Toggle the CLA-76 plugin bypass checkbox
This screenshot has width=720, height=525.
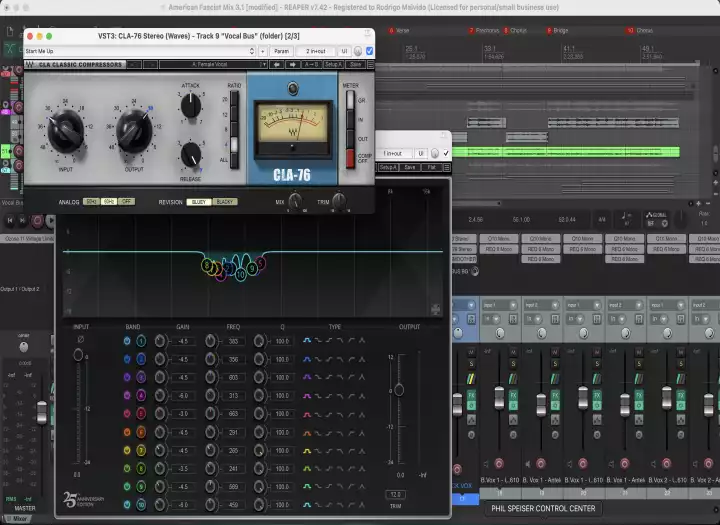click(369, 50)
